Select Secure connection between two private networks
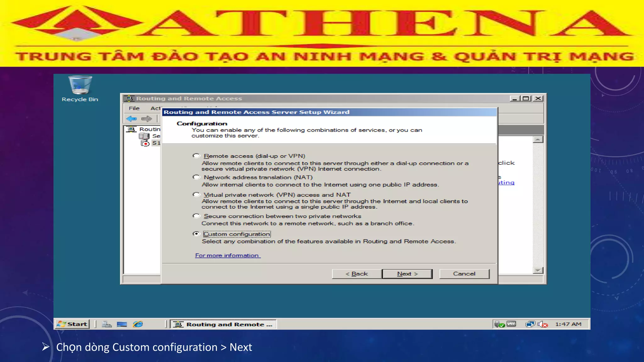 click(x=197, y=216)
